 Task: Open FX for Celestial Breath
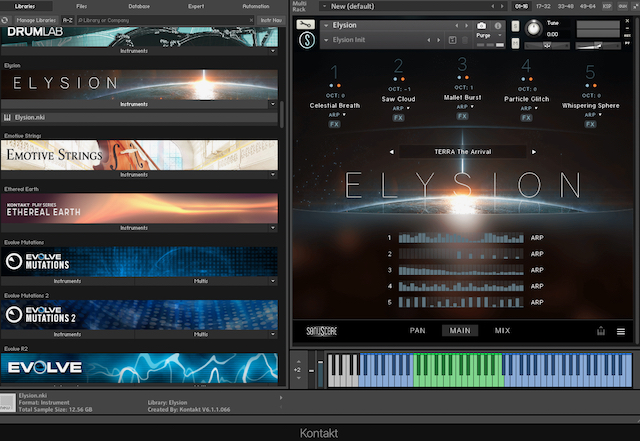point(334,124)
